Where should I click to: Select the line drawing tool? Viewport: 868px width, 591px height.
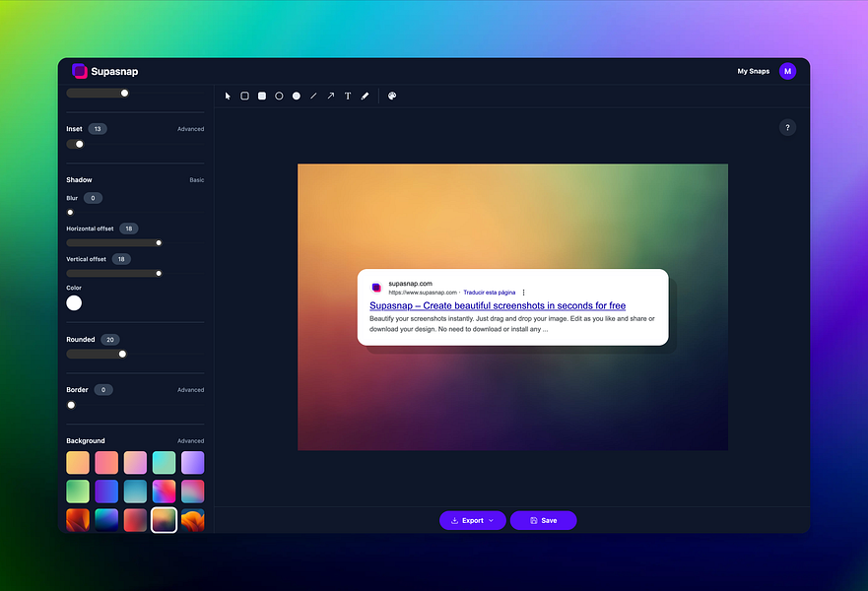pyautogui.click(x=313, y=96)
